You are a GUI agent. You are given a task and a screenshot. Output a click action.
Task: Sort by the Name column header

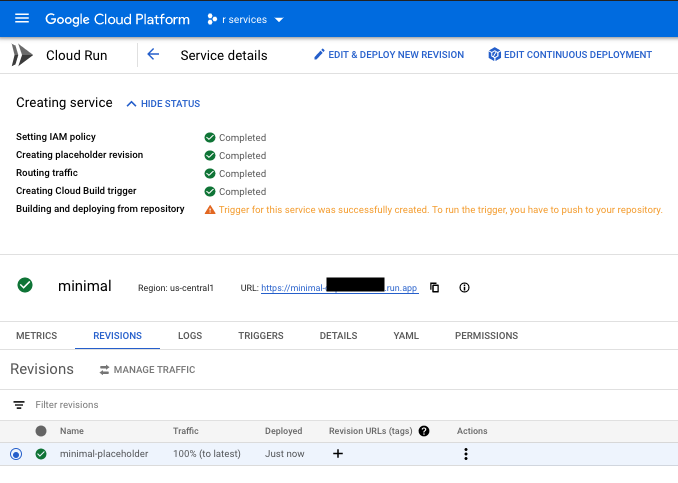coord(72,431)
